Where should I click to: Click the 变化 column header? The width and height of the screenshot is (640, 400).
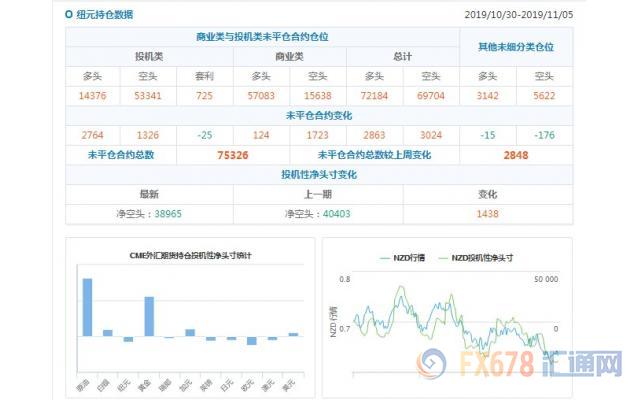pyautogui.click(x=487, y=194)
